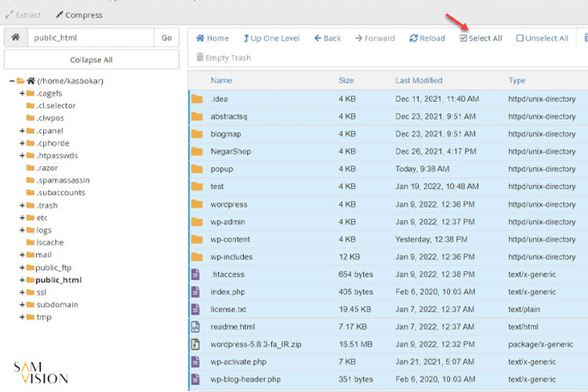Collapse the /home/kasbokar root node
Screen dimensions: 588x392
tap(13, 81)
